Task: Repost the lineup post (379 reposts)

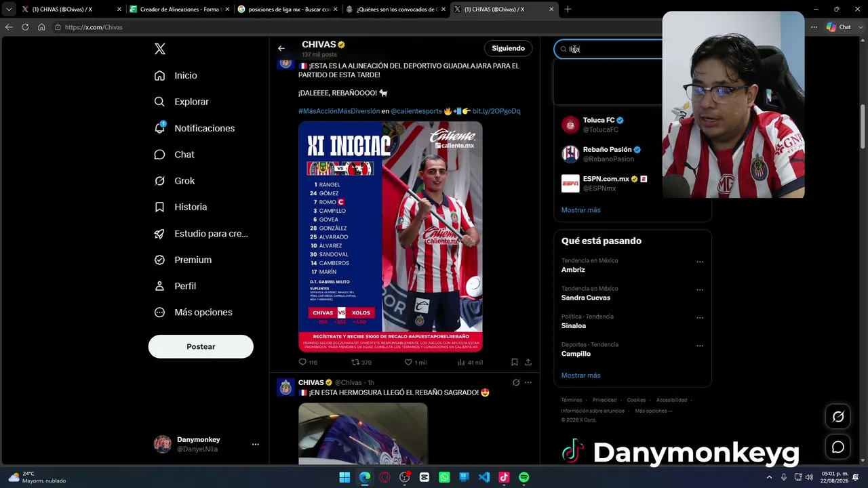Action: [361, 363]
